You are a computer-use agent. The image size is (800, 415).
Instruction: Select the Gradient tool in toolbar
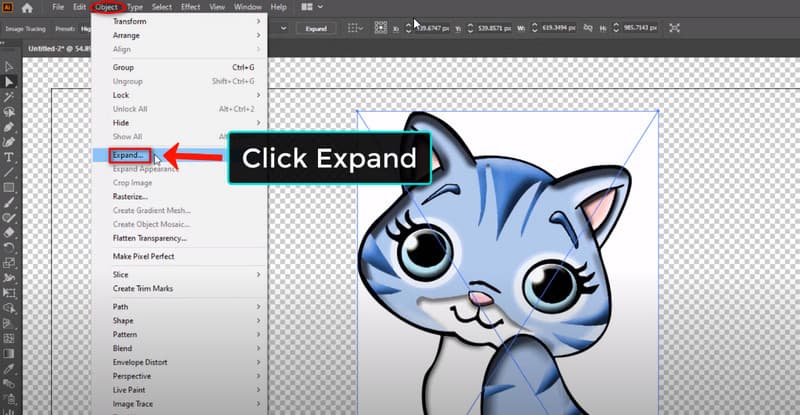point(9,353)
